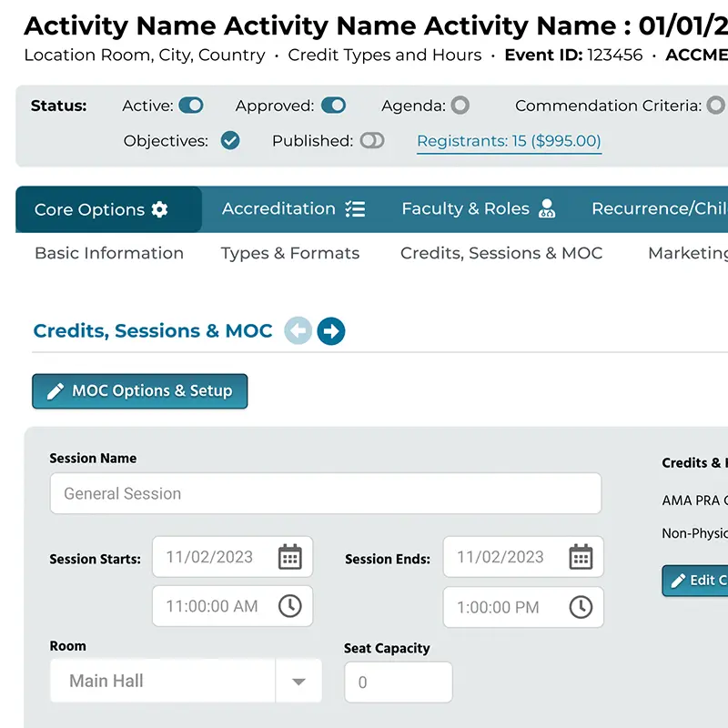Image resolution: width=728 pixels, height=728 pixels.
Task: Click the Session Starts calendar icon
Action: [289, 557]
